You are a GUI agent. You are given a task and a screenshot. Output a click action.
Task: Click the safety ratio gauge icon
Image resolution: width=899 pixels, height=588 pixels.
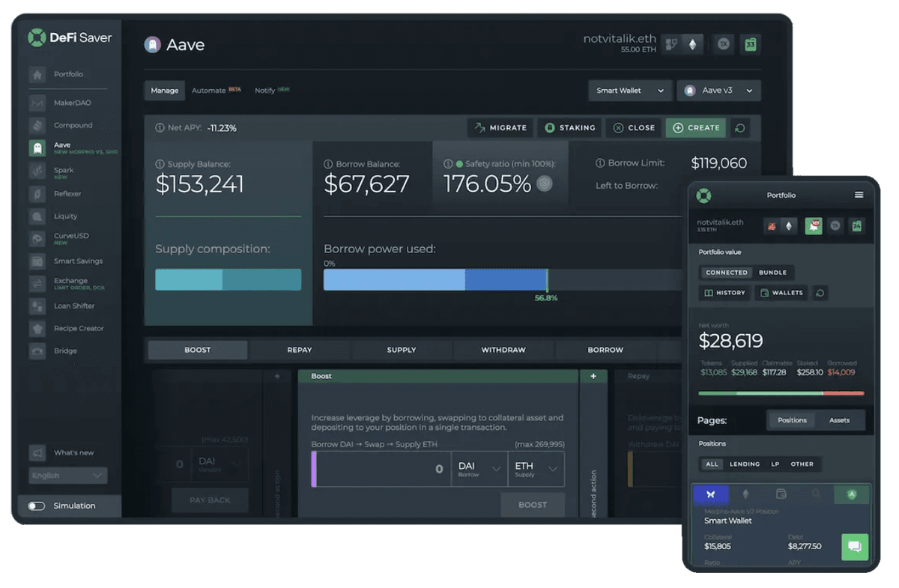(545, 184)
